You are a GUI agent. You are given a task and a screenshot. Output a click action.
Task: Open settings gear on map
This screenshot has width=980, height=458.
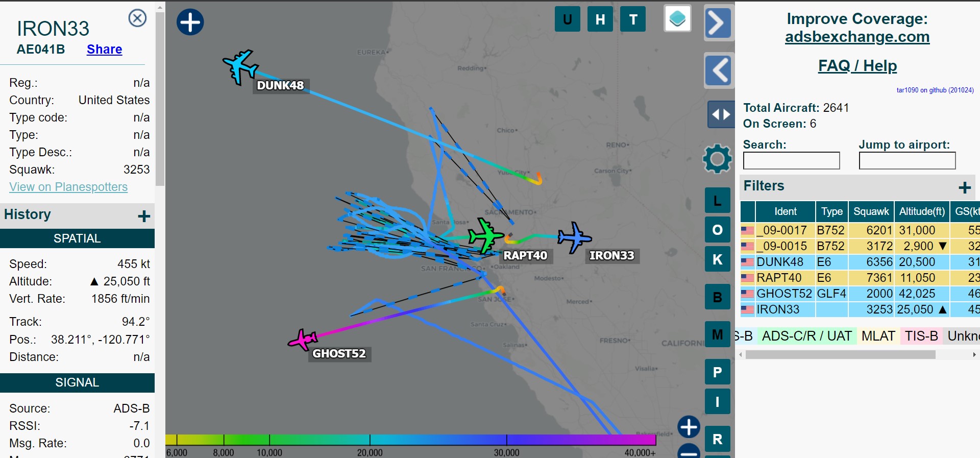pyautogui.click(x=717, y=158)
